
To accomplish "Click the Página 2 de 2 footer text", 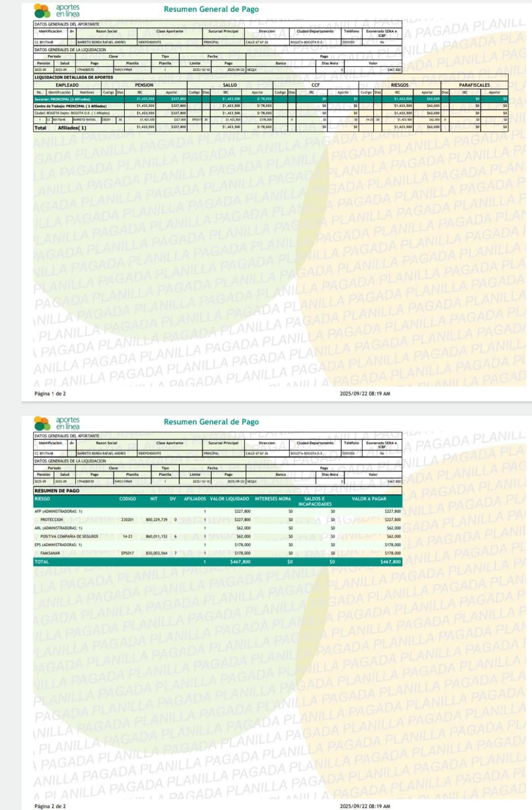I will tap(50, 806).
